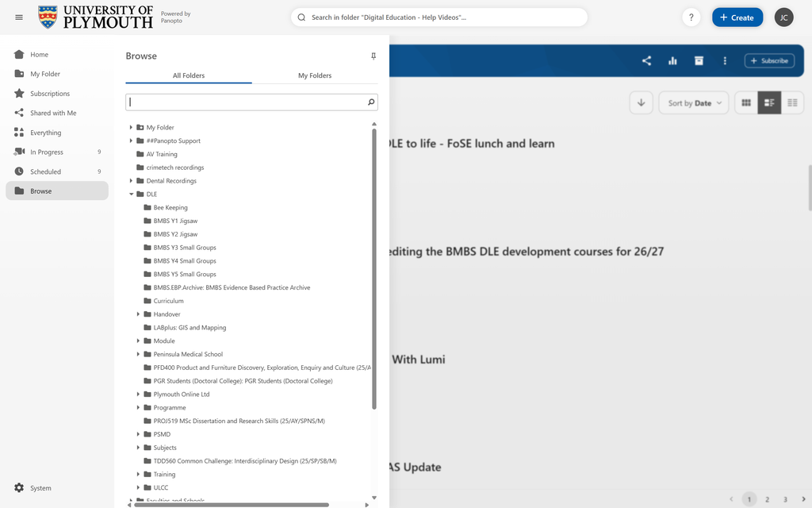Go to page 2
This screenshot has width=812, height=508.
coord(767,499)
